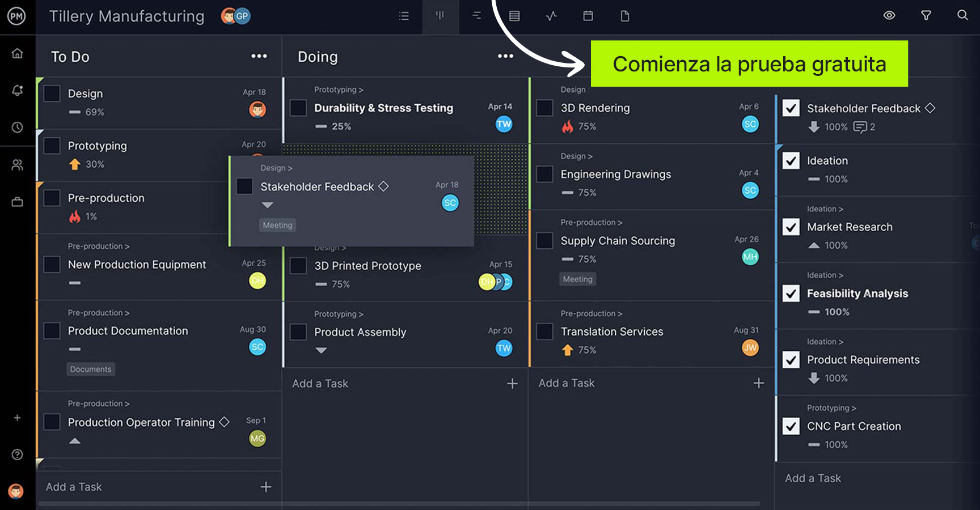The height and width of the screenshot is (510, 980).
Task: Add a Task in completed column
Action: click(x=813, y=478)
